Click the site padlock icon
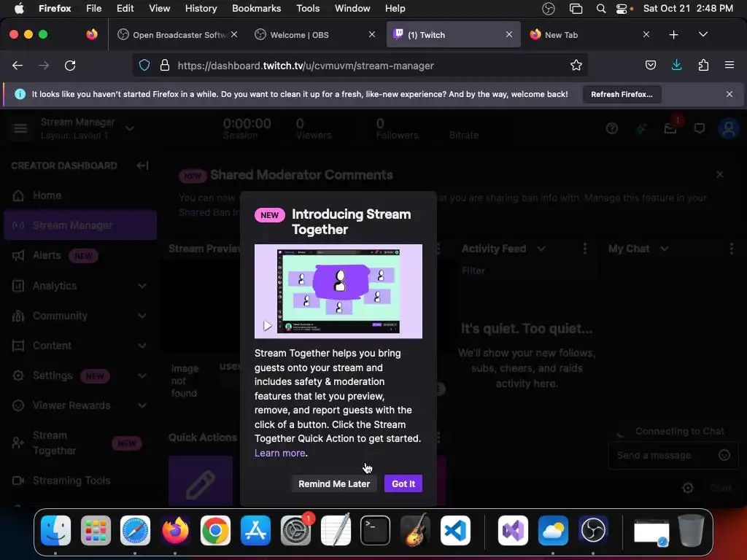This screenshot has height=560, width=747. [165, 65]
